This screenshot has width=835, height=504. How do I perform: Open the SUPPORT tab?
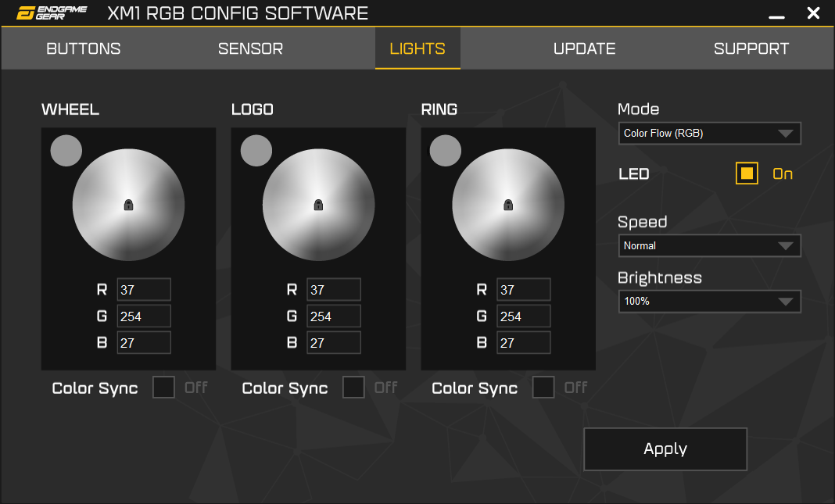751,48
